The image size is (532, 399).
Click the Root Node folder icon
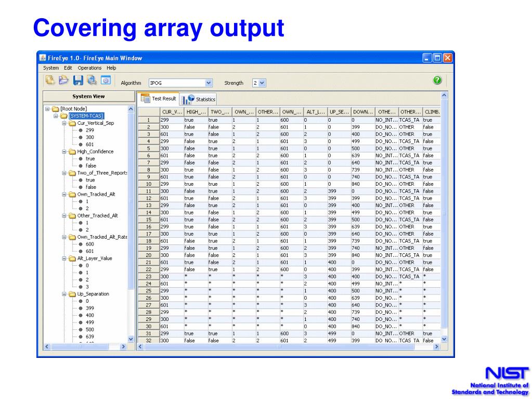tap(55, 109)
